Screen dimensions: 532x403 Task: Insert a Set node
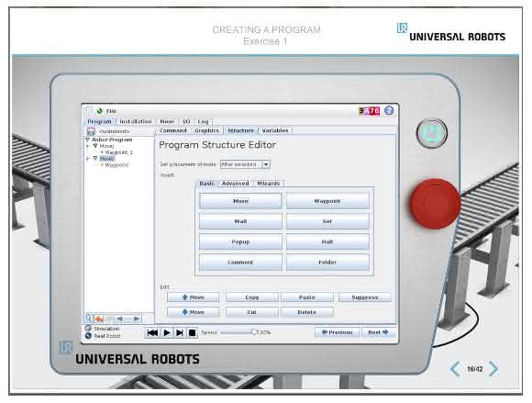click(x=327, y=221)
